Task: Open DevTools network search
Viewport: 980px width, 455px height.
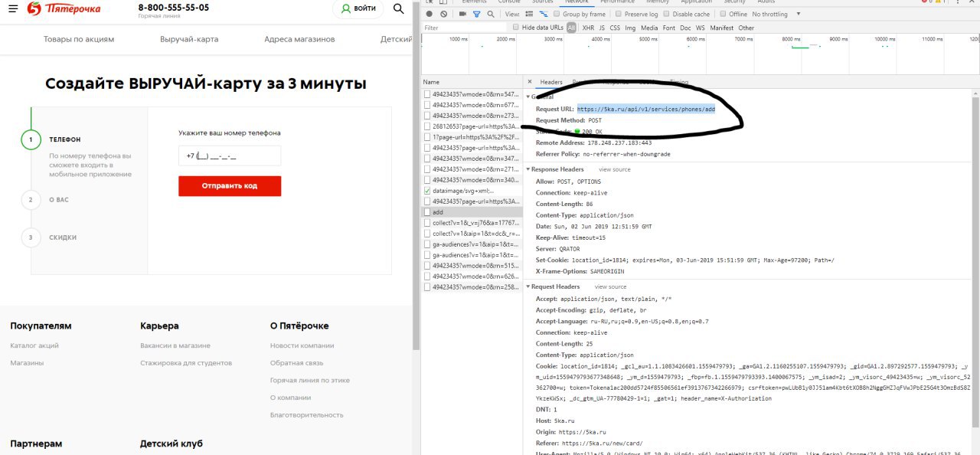Action: click(490, 14)
